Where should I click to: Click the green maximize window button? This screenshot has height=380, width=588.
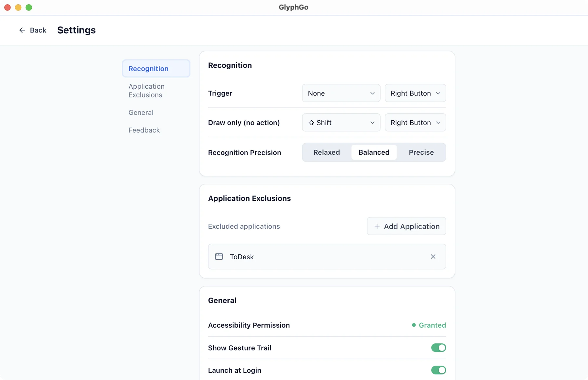click(29, 7)
